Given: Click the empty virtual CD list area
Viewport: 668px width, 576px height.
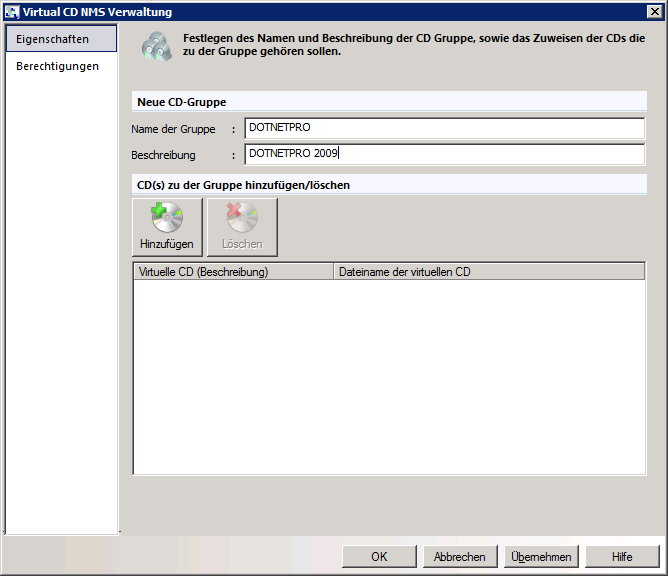Looking at the screenshot, I should (x=389, y=377).
